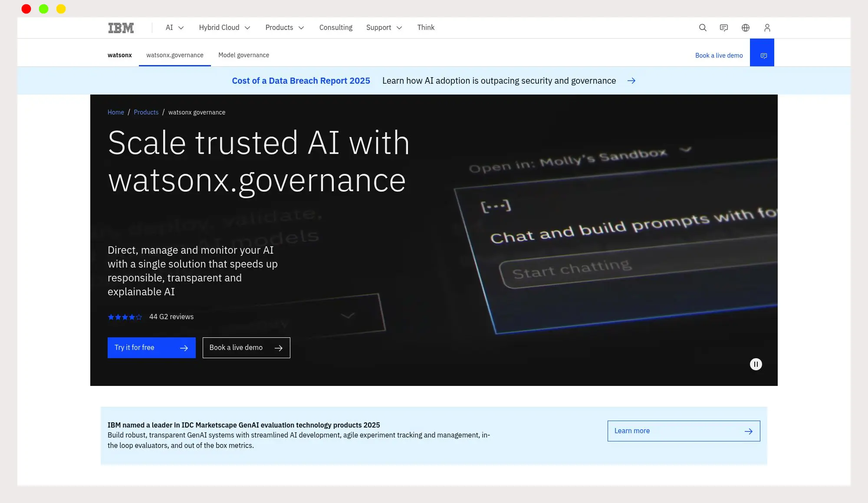Viewport: 868px width, 503px height.
Task: Expand the AI menu dropdown
Action: tap(174, 28)
